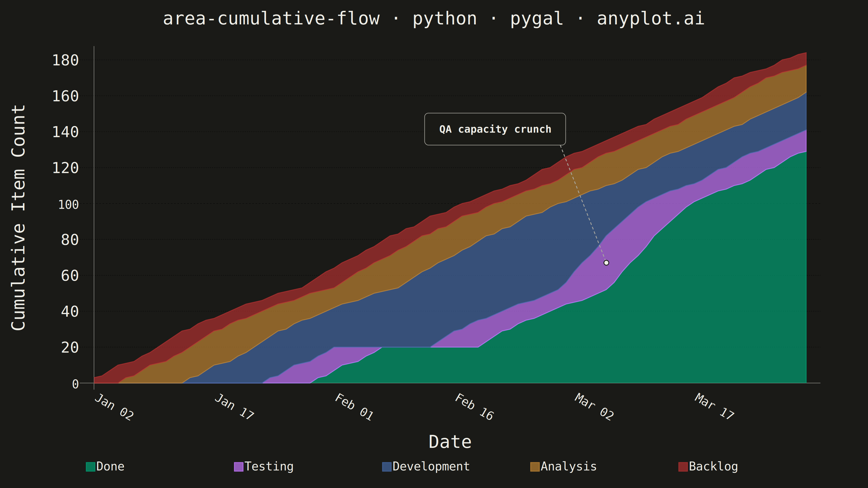Image resolution: width=868 pixels, height=488 pixels.
Task: Click the '140' y-axis tick label
Action: point(65,132)
